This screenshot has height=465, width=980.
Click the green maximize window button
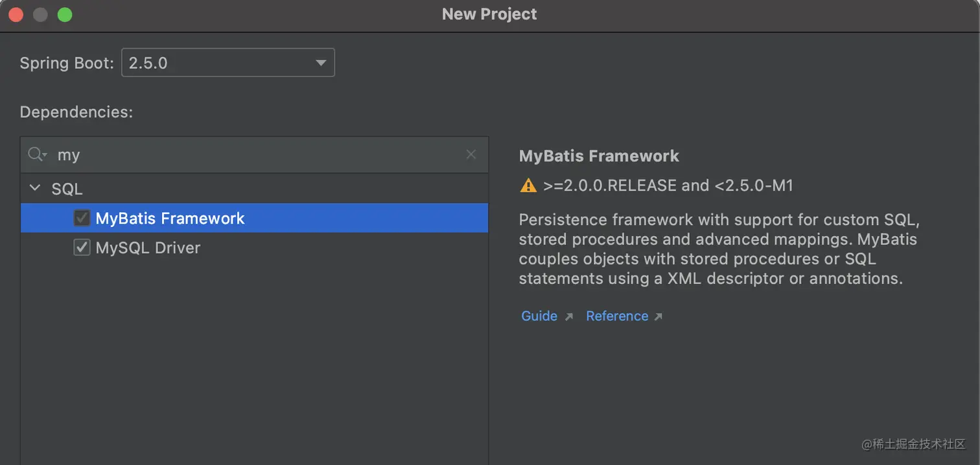coord(65,14)
